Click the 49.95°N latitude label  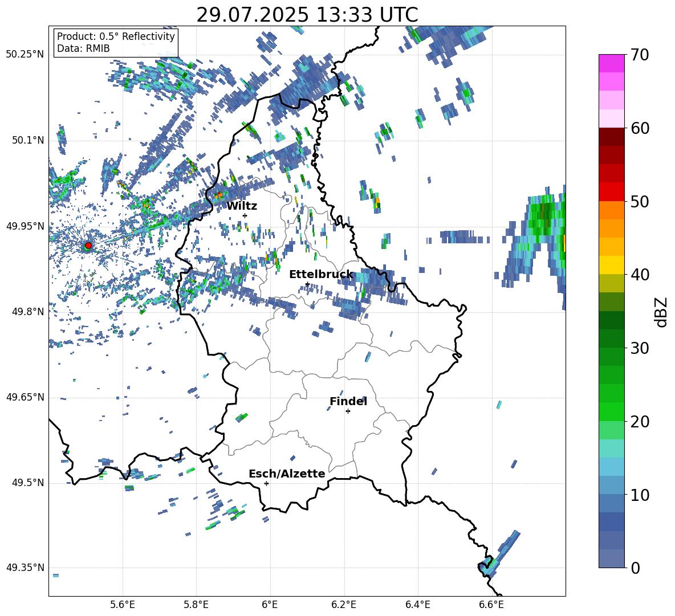25,226
